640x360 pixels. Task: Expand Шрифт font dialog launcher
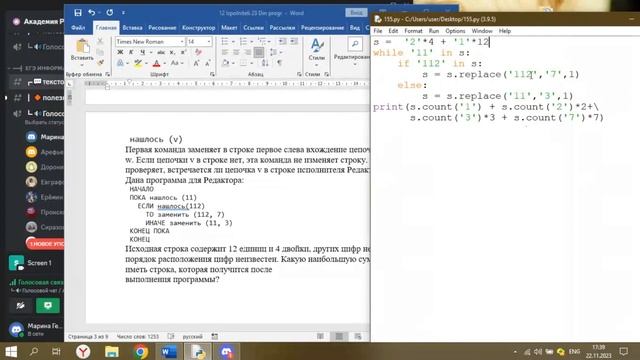212,74
